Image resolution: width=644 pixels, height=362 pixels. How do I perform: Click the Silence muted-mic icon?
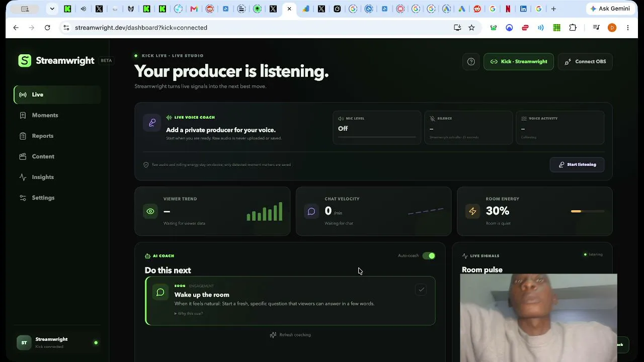(x=432, y=119)
